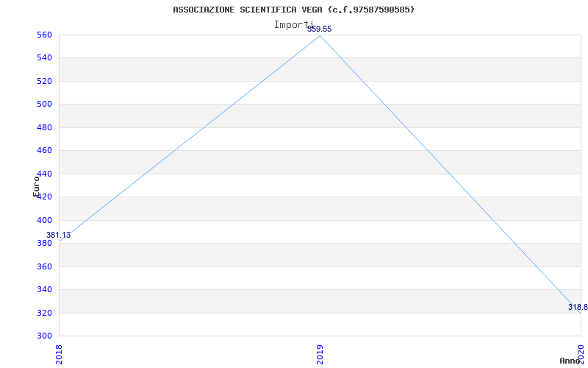The width and height of the screenshot is (588, 368).
Task: Click the 420 y-axis tick label
Action: click(44, 197)
